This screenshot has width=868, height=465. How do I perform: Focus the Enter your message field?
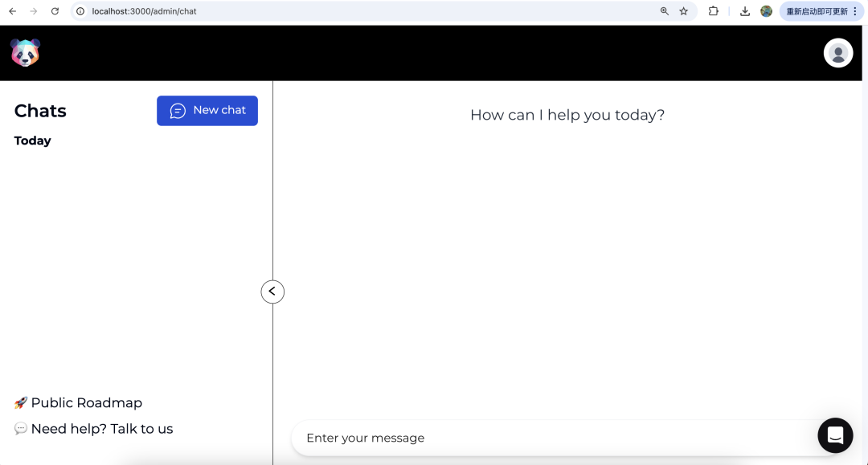coord(547,438)
